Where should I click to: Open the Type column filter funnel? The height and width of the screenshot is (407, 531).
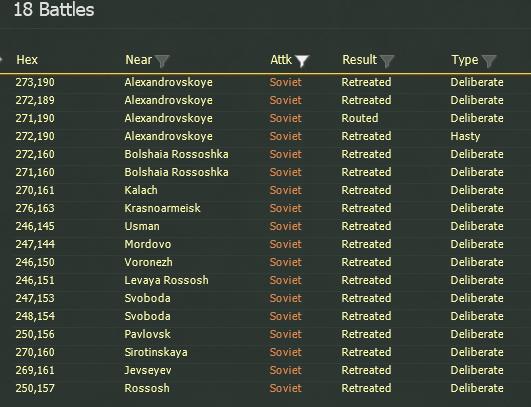click(489, 61)
